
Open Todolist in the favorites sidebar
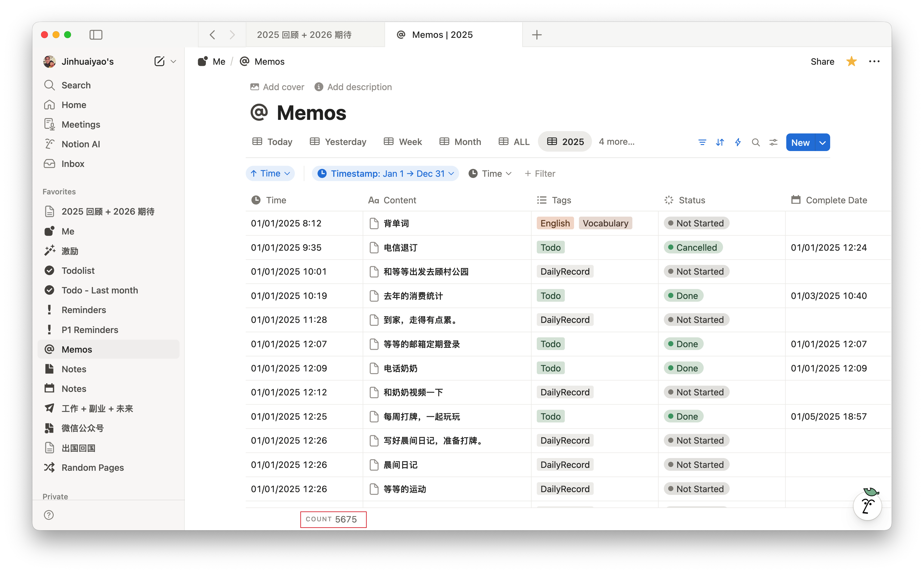[78, 271]
